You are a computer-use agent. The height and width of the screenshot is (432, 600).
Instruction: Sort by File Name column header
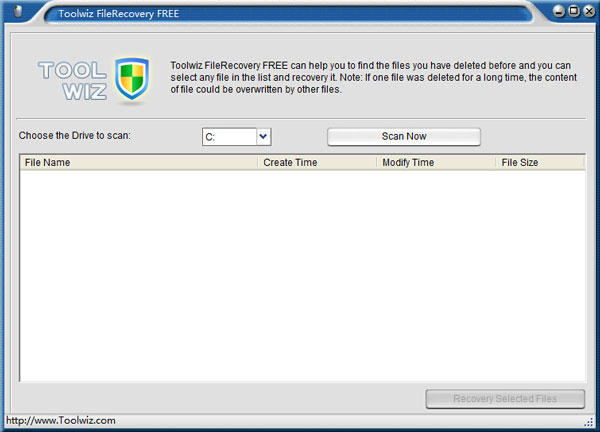139,163
